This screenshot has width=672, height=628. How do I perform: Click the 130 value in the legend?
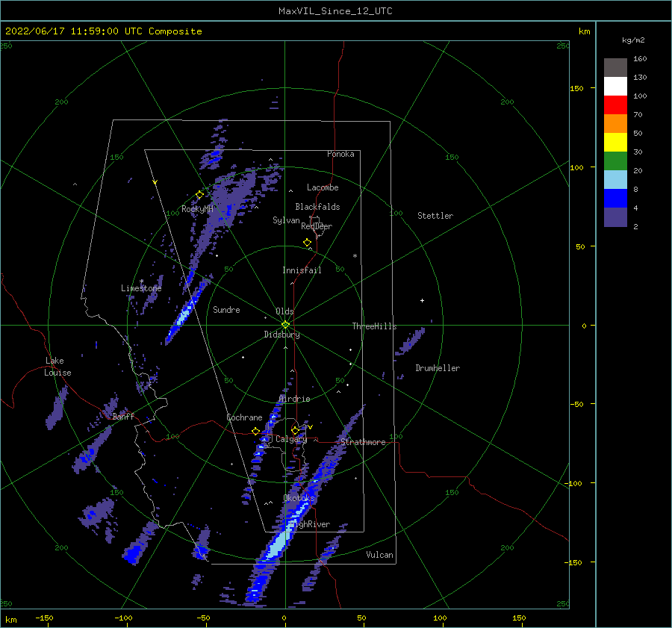(640, 77)
